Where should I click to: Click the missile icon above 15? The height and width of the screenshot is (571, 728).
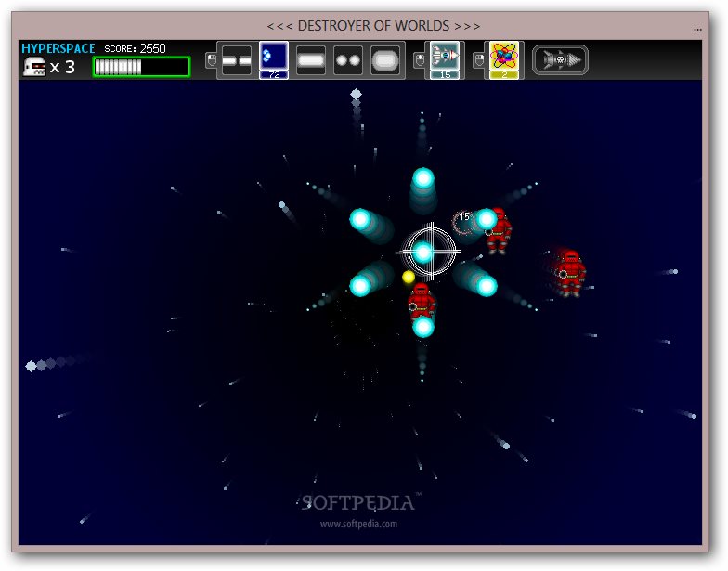[x=445, y=57]
